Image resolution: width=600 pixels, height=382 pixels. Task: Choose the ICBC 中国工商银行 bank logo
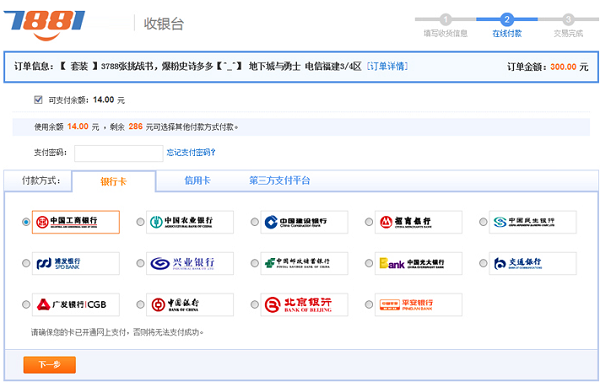[x=76, y=222]
